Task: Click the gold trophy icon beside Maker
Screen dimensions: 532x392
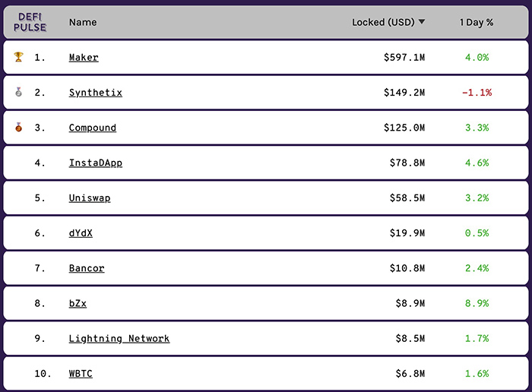Action: [19, 57]
